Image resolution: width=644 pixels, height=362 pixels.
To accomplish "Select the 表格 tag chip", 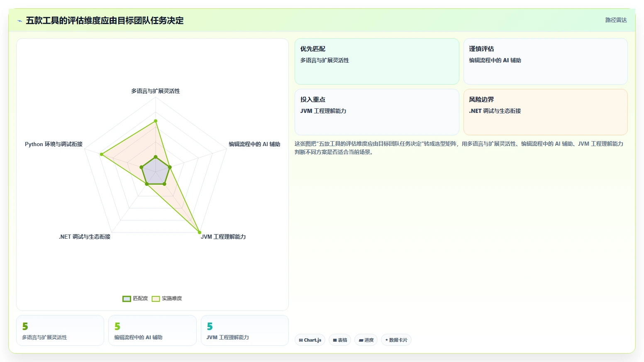I will tap(340, 340).
